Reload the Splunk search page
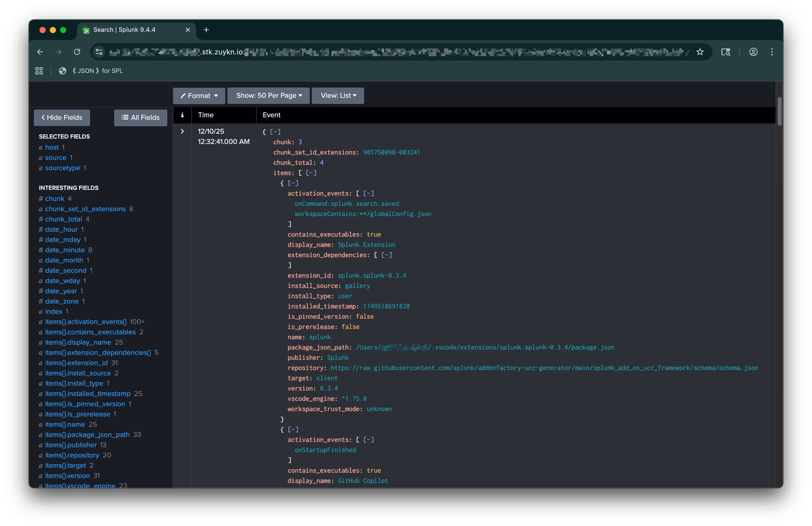 click(77, 52)
